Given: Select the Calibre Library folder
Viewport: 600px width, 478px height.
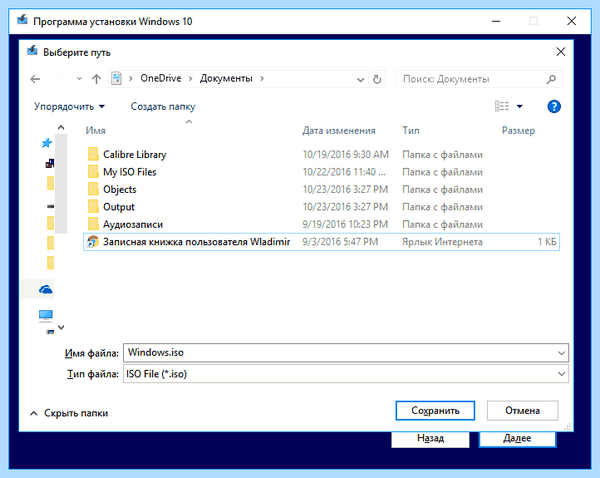Looking at the screenshot, I should 134,155.
